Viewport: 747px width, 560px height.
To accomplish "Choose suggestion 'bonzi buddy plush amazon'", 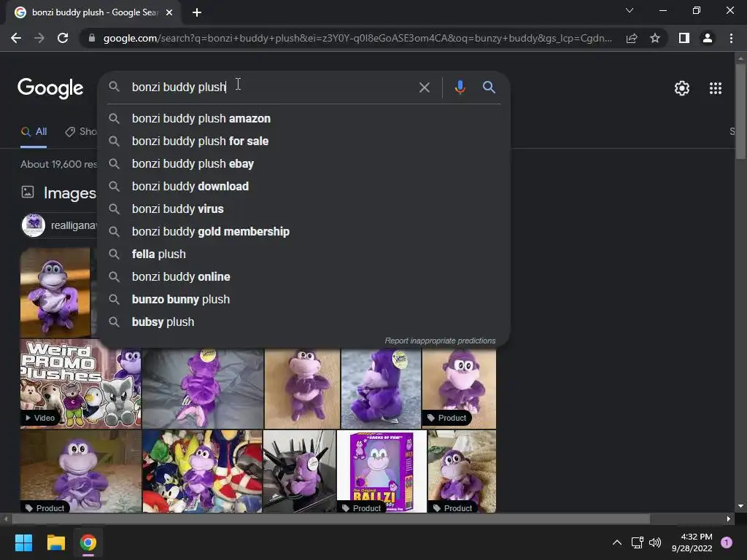I will pyautogui.click(x=304, y=119).
